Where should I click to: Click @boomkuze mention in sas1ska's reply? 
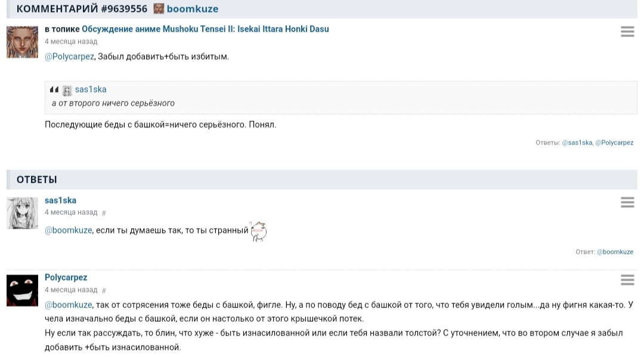[x=69, y=230]
